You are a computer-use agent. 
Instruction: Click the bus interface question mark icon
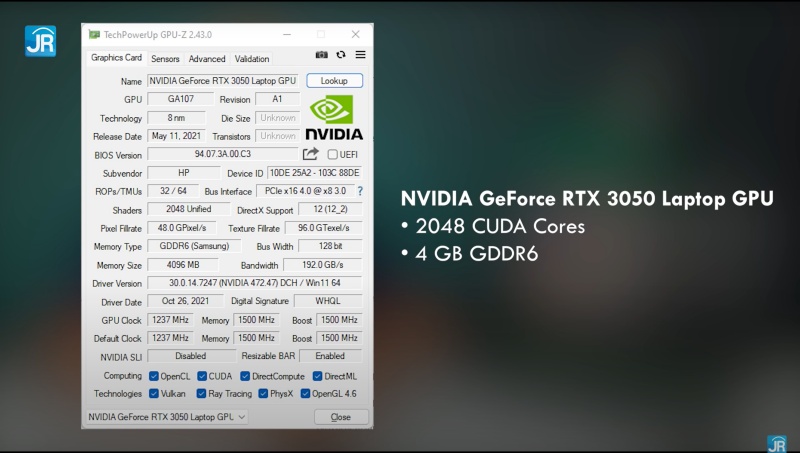(359, 191)
